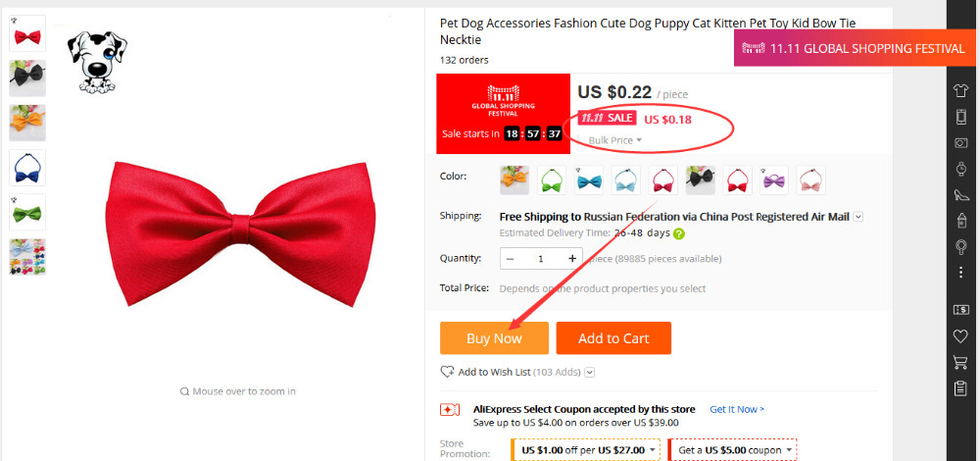Open the high-heel shoes sidebar icon
The height and width of the screenshot is (461, 980).
point(960,194)
